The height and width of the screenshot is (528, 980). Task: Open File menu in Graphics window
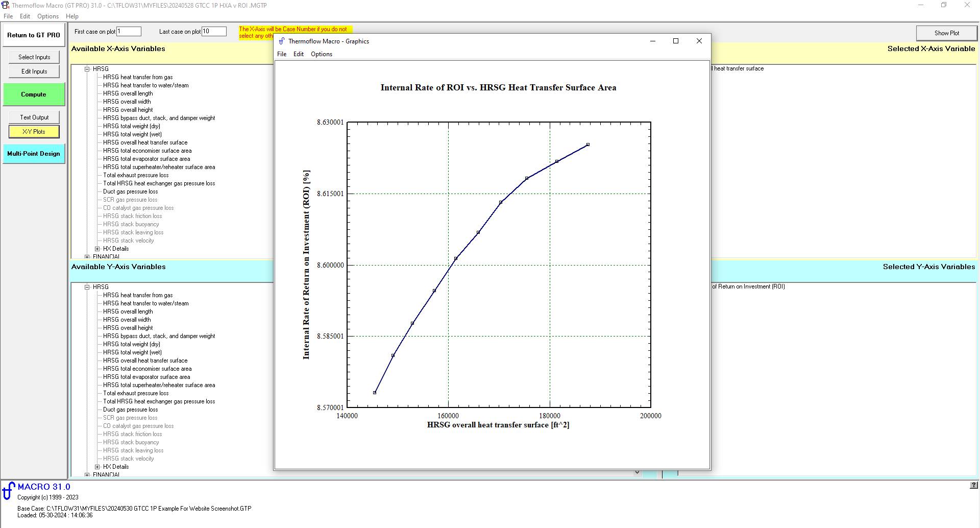[282, 54]
